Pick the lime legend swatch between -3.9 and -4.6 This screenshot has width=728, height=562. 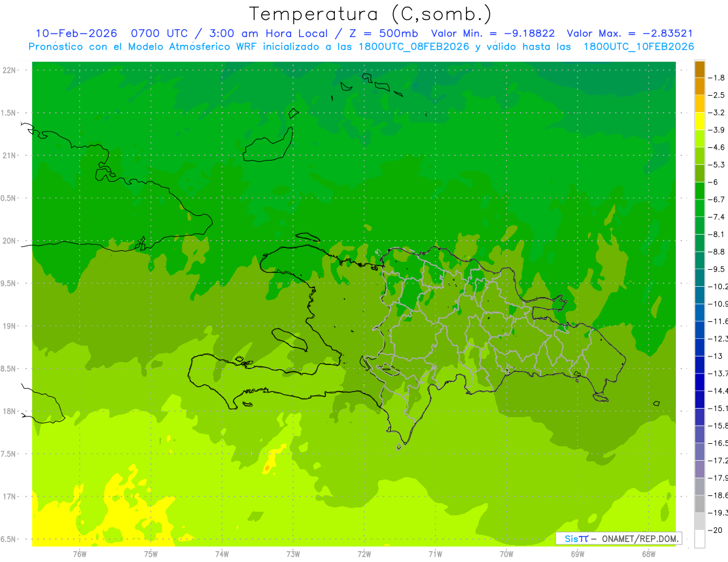click(699, 139)
